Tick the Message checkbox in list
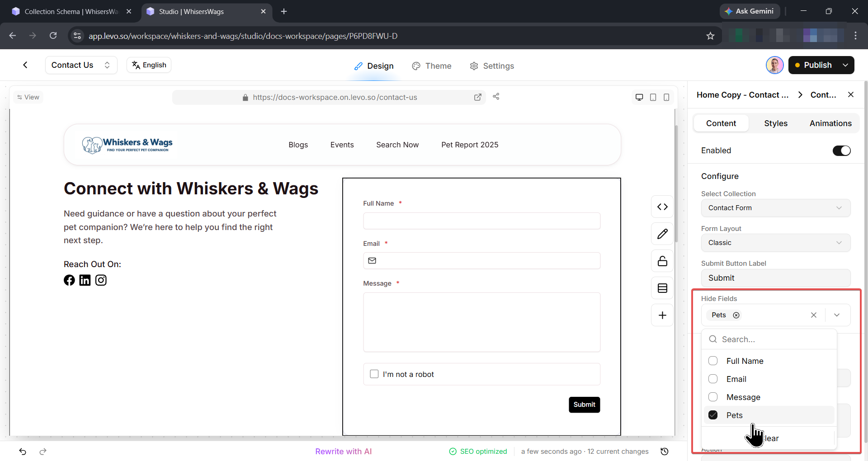Screen dimensions: 868x461 (713, 397)
